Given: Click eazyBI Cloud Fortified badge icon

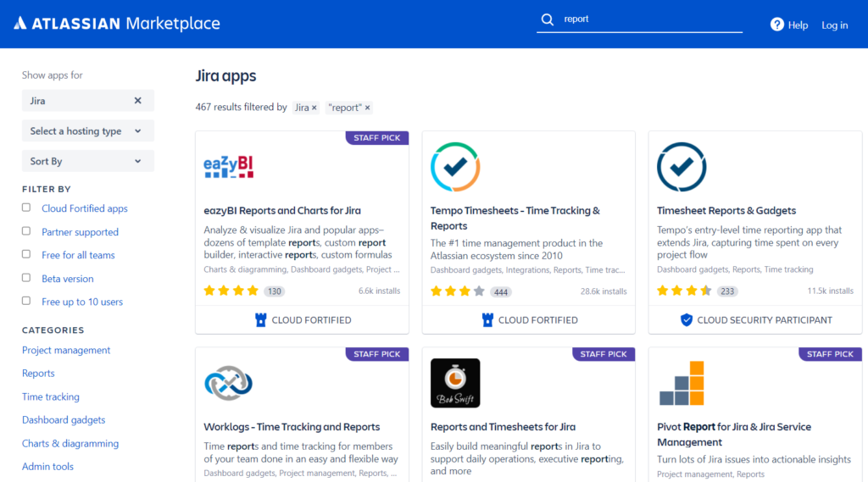Looking at the screenshot, I should tap(260, 320).
